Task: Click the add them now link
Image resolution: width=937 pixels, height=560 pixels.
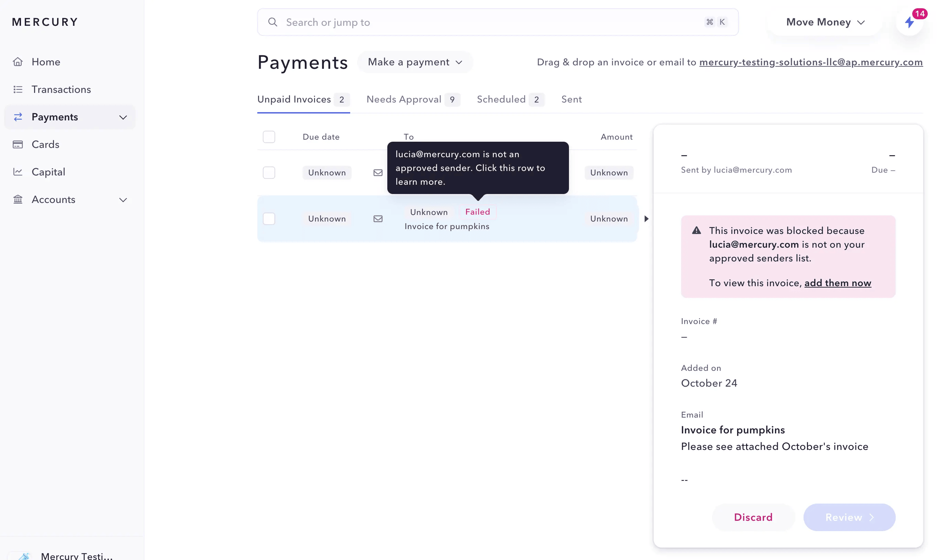Action: (x=837, y=283)
